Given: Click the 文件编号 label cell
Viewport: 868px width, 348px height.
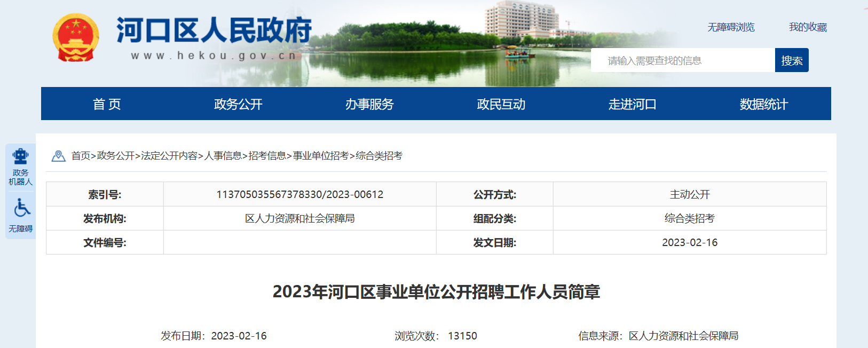Looking at the screenshot, I should point(105,242).
